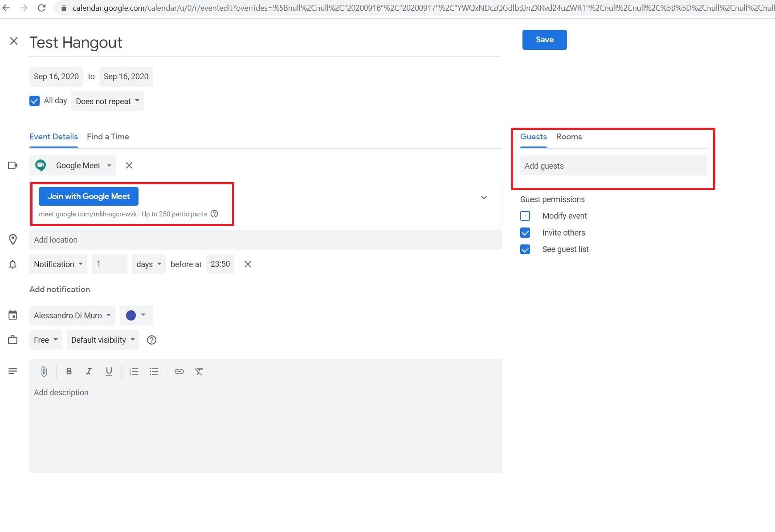Open the Alessandro Di Muro calendar dropdown

pos(72,315)
